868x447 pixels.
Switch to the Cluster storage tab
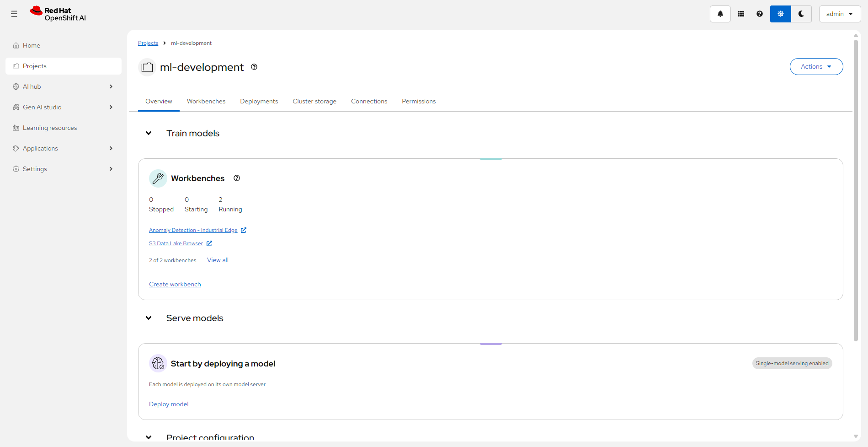point(314,101)
